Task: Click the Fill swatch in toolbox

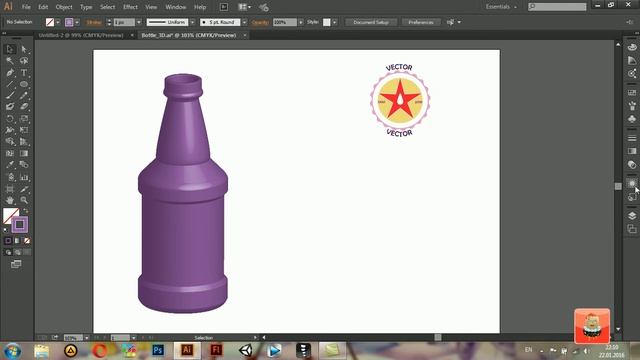Action: click(10, 215)
